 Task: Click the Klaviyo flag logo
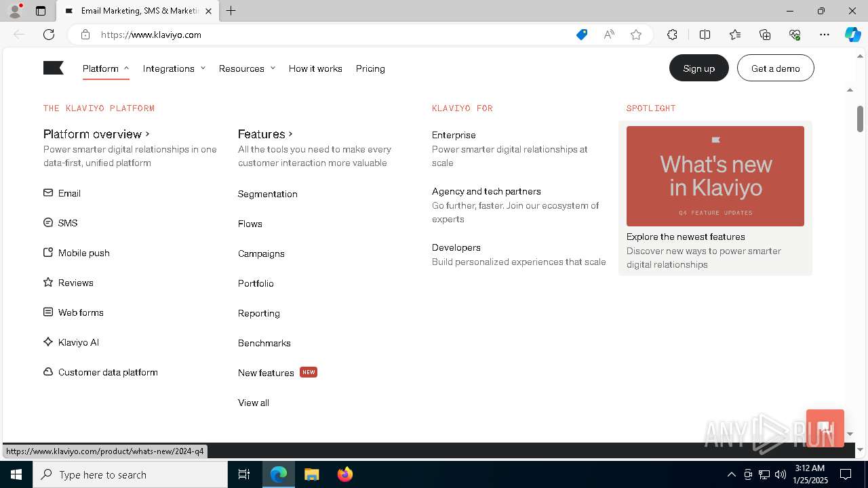[54, 68]
